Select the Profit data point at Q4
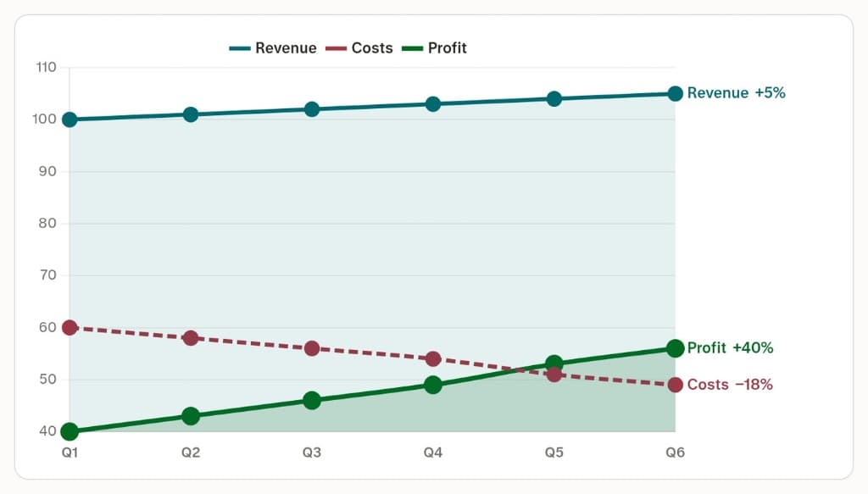This screenshot has width=868, height=494. point(433,385)
